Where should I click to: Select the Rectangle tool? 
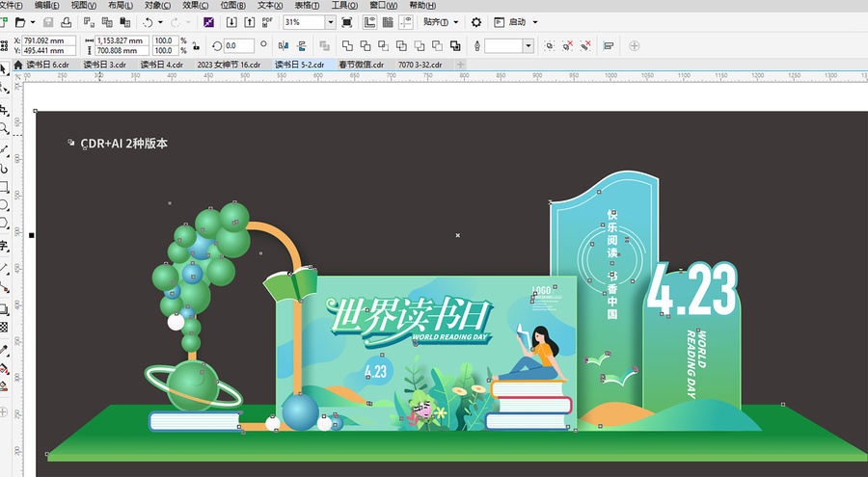pos(4,186)
